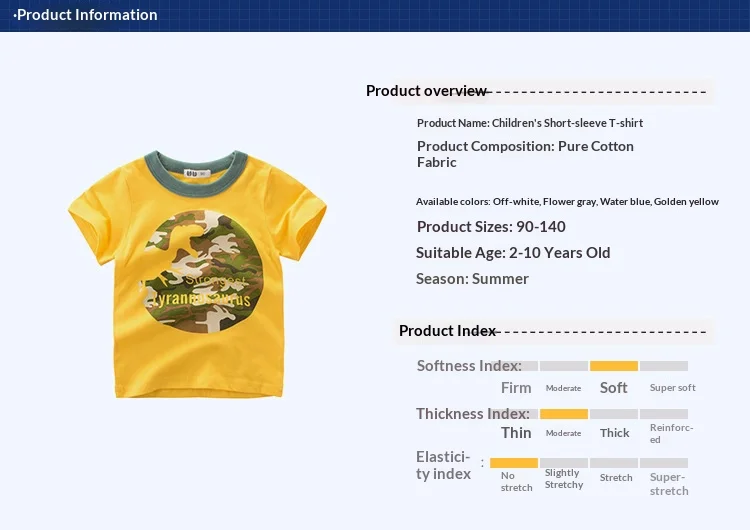This screenshot has width=750, height=530.
Task: Click the Super-stretch bar segment
Action: pos(664,463)
